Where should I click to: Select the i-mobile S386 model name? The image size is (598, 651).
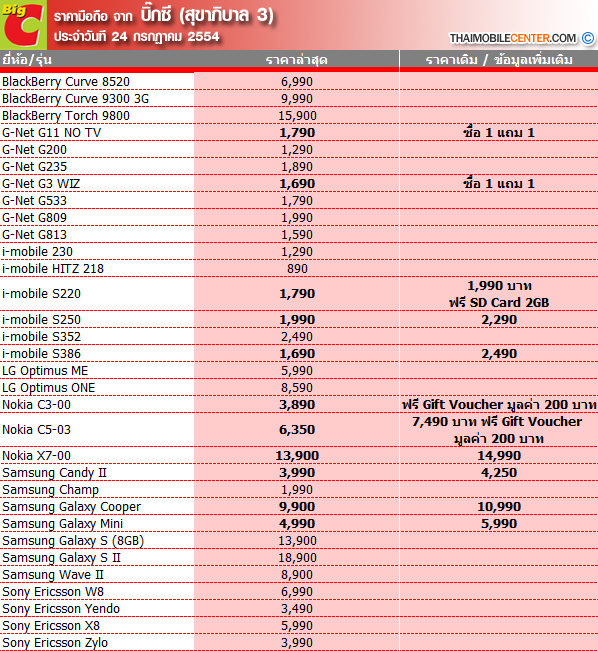42,354
